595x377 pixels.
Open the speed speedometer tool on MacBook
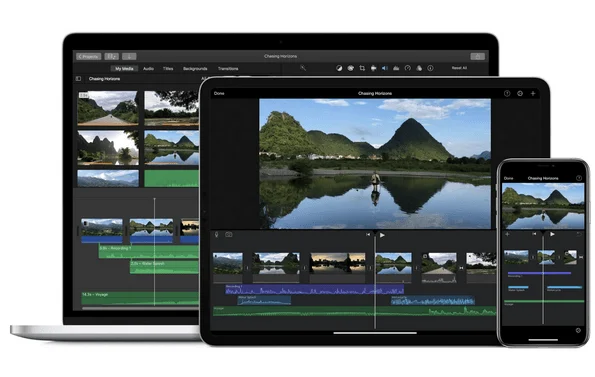(x=408, y=68)
